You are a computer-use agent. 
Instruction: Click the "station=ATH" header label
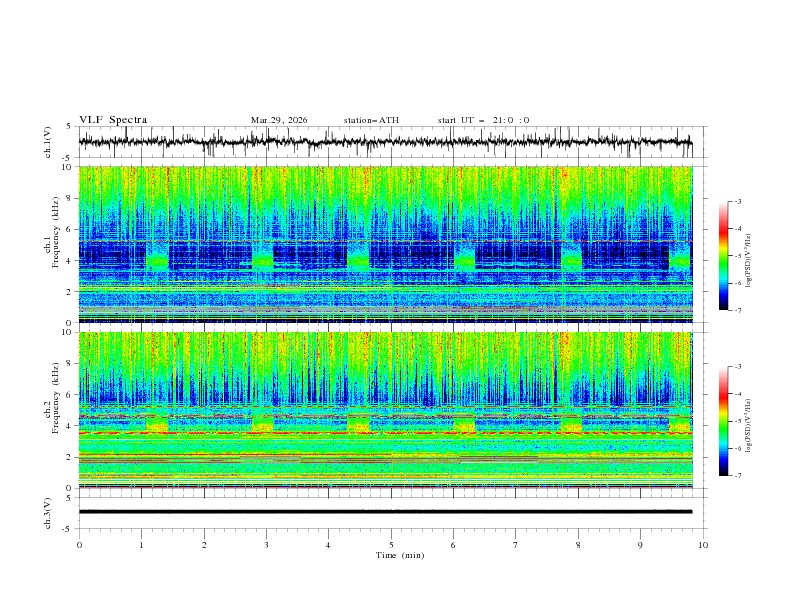click(371, 120)
